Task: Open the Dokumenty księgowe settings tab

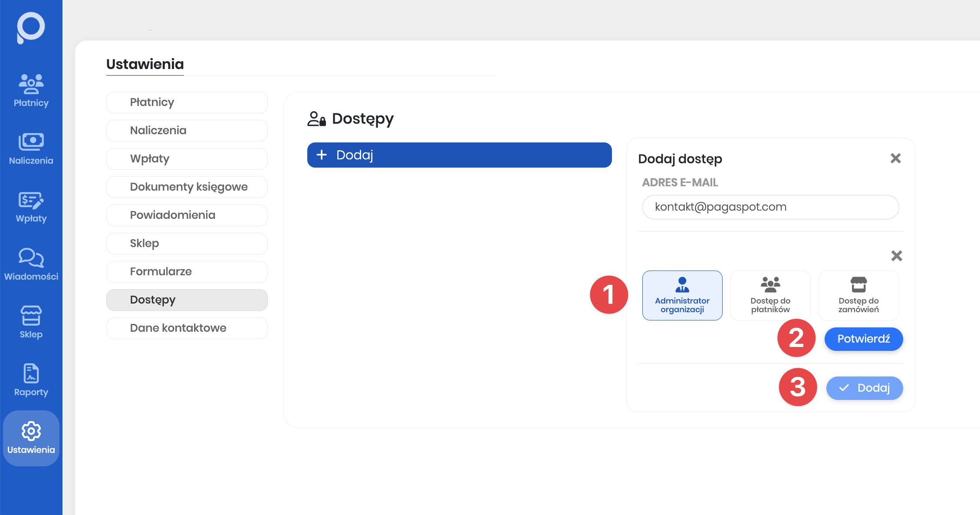Action: (x=187, y=187)
